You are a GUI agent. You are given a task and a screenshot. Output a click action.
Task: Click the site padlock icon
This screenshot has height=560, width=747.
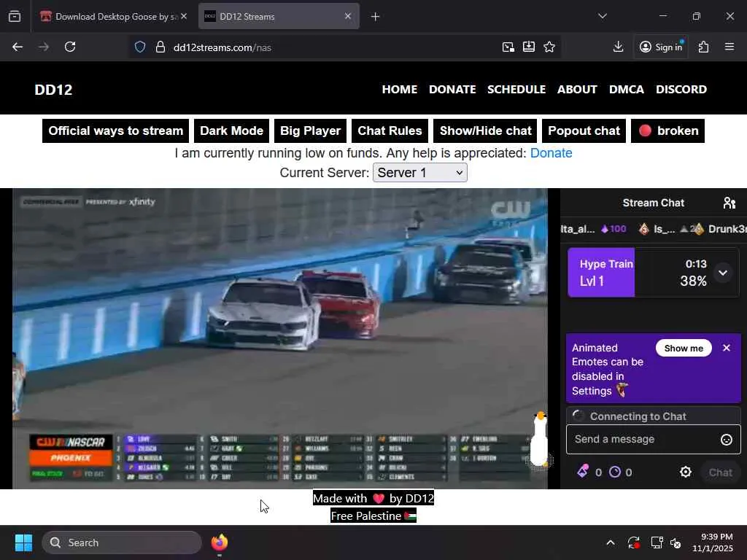tap(160, 47)
